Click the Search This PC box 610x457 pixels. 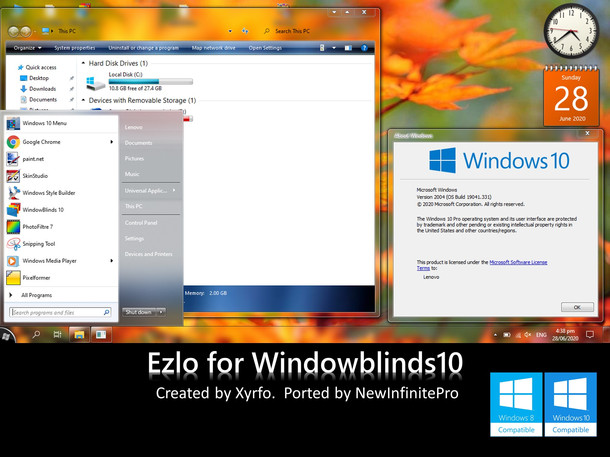293,31
